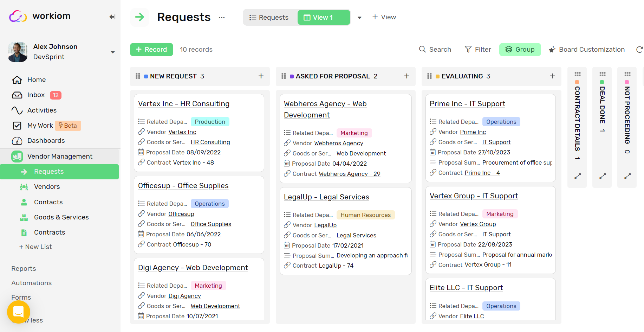Create a new record with + Record
The width and height of the screenshot is (644, 332).
tap(151, 49)
